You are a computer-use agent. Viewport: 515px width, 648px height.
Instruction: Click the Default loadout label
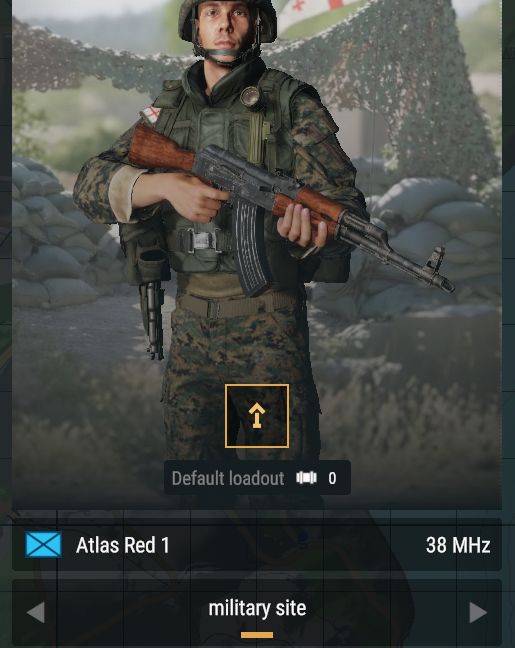tap(228, 478)
